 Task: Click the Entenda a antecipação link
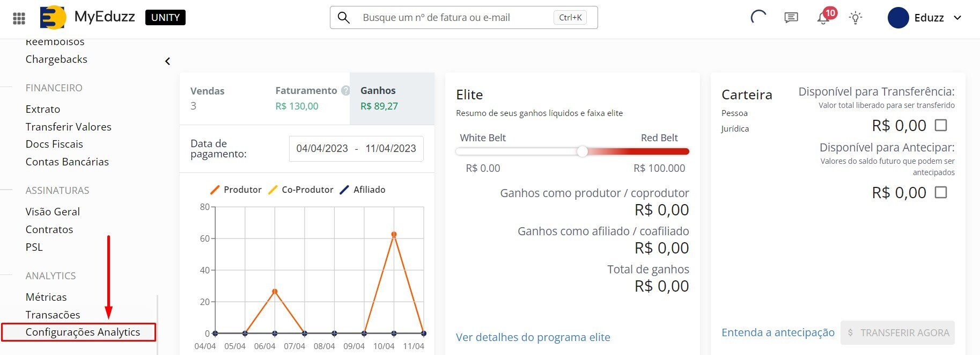(x=778, y=332)
